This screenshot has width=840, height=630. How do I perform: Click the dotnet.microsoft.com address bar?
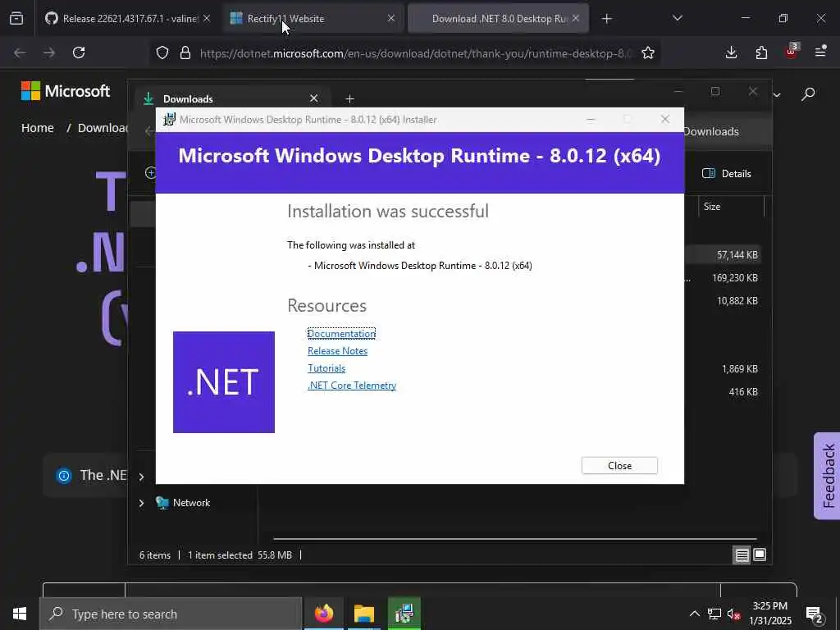415,53
